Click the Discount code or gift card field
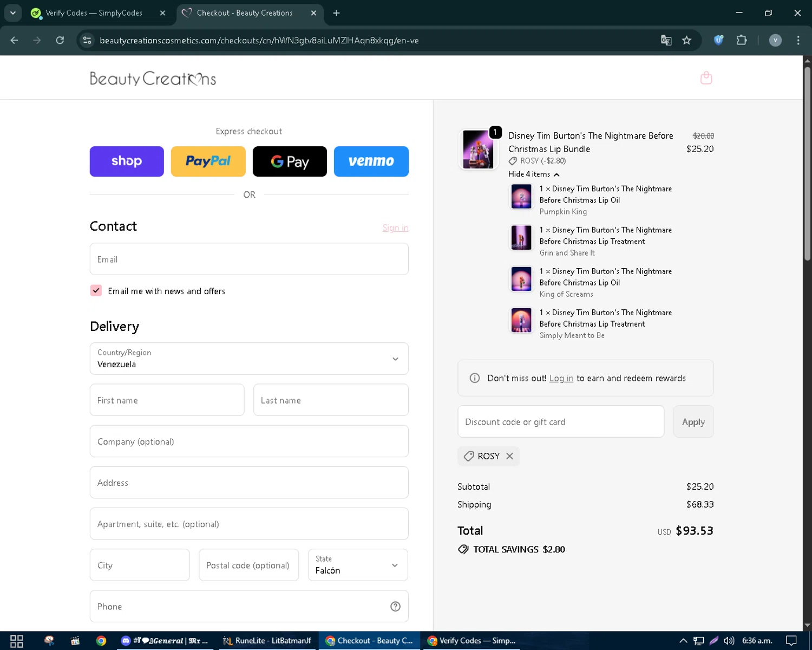Viewport: 812px width, 650px height. click(x=561, y=421)
